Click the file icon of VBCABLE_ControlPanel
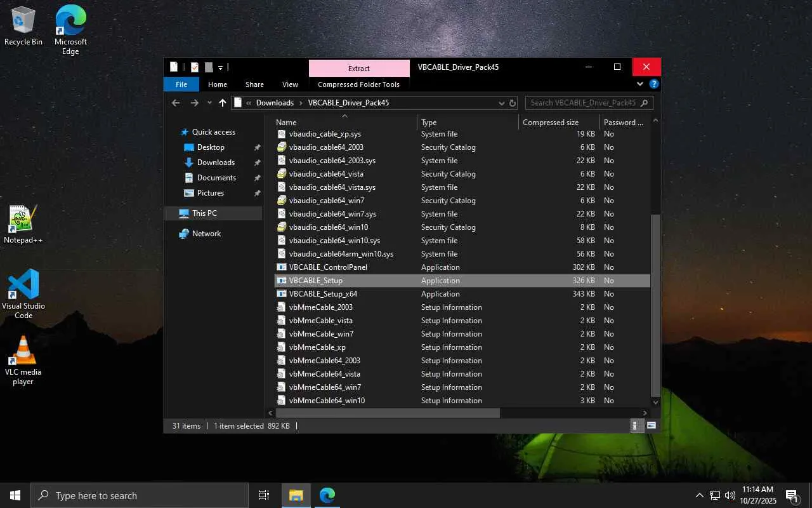Image resolution: width=812 pixels, height=508 pixels. click(x=282, y=267)
